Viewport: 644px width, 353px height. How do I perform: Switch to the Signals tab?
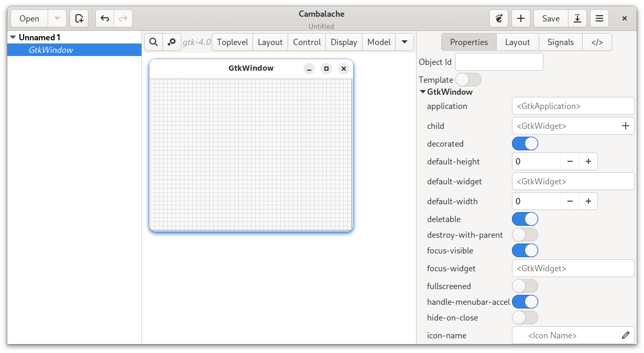pyautogui.click(x=560, y=42)
